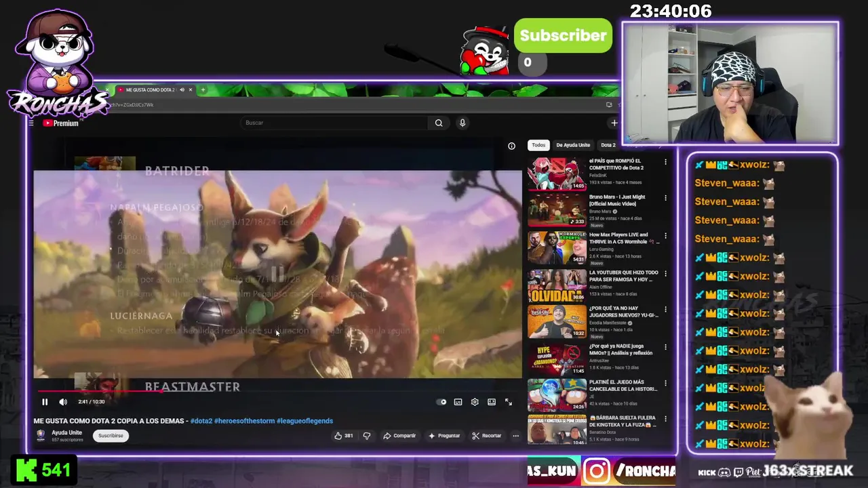Click the Preguntar button
The image size is (868, 488).
(444, 436)
